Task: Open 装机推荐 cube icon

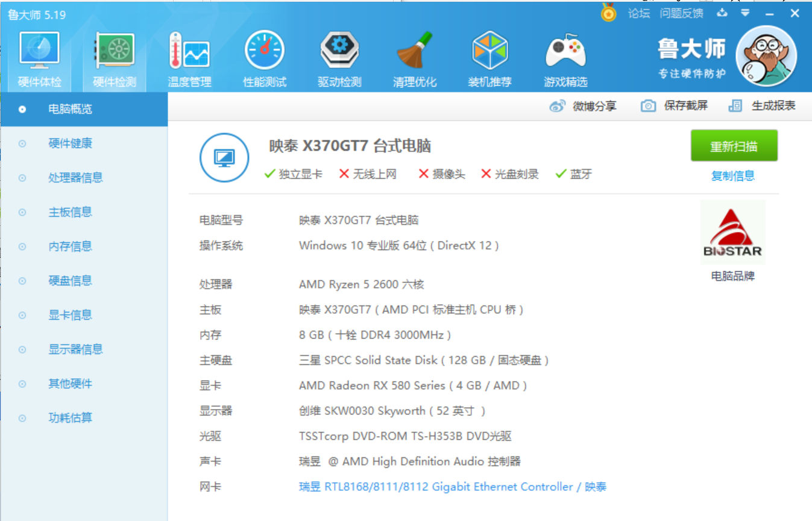Action: pyautogui.click(x=489, y=50)
